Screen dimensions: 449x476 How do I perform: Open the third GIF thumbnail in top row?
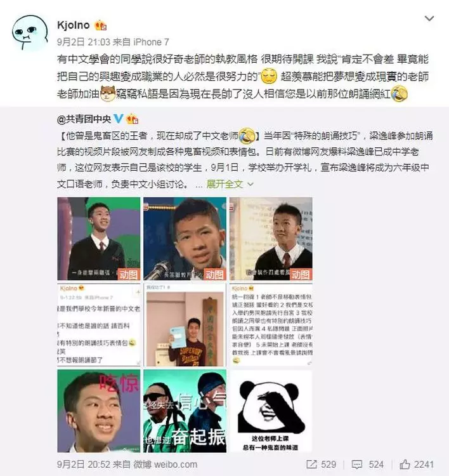point(271,239)
